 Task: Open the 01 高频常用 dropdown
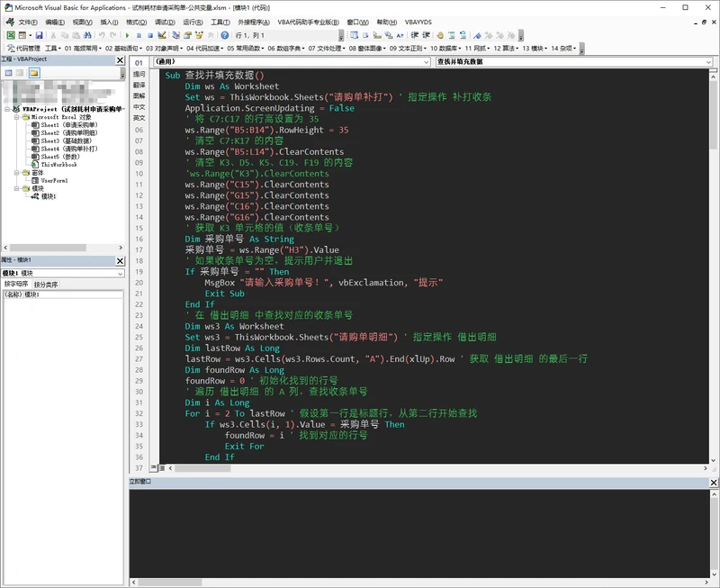pos(83,49)
